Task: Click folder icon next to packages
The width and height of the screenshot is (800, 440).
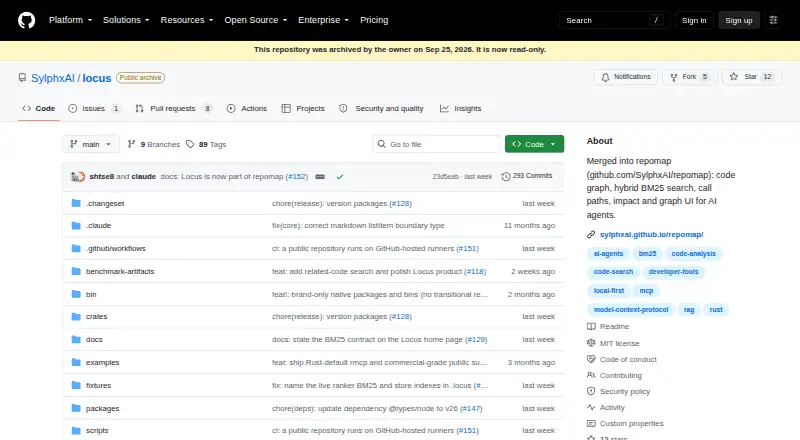Action: (76, 408)
